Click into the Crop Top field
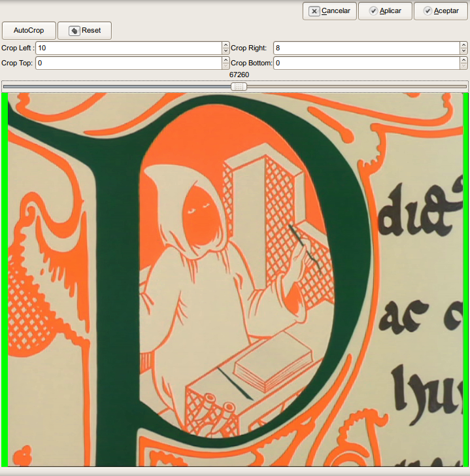 tap(128, 63)
